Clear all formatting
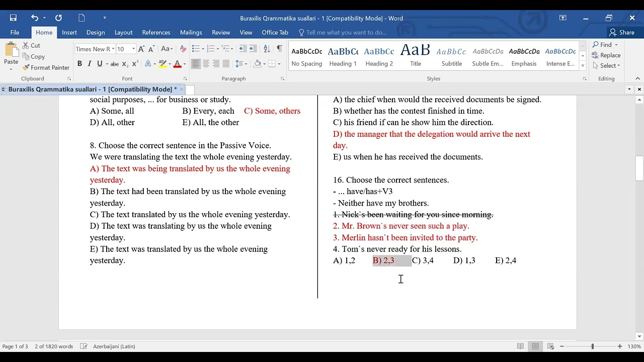644x362 pixels. [183, 49]
